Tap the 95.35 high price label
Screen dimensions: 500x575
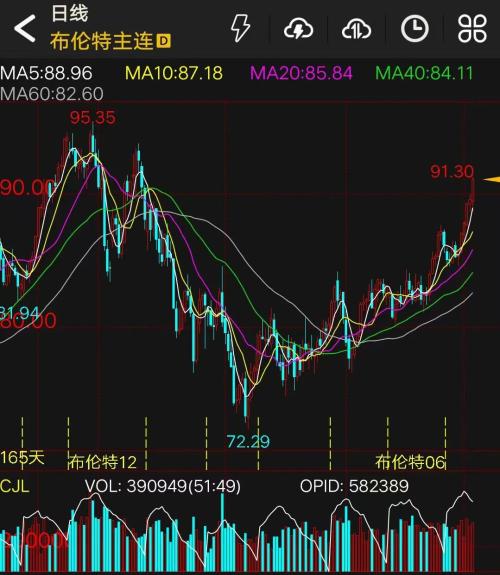click(x=93, y=117)
